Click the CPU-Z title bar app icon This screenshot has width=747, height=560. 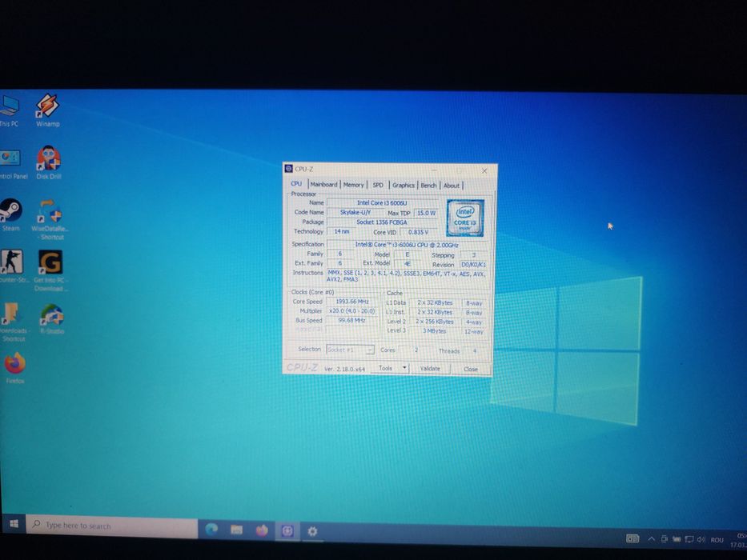[x=288, y=169]
